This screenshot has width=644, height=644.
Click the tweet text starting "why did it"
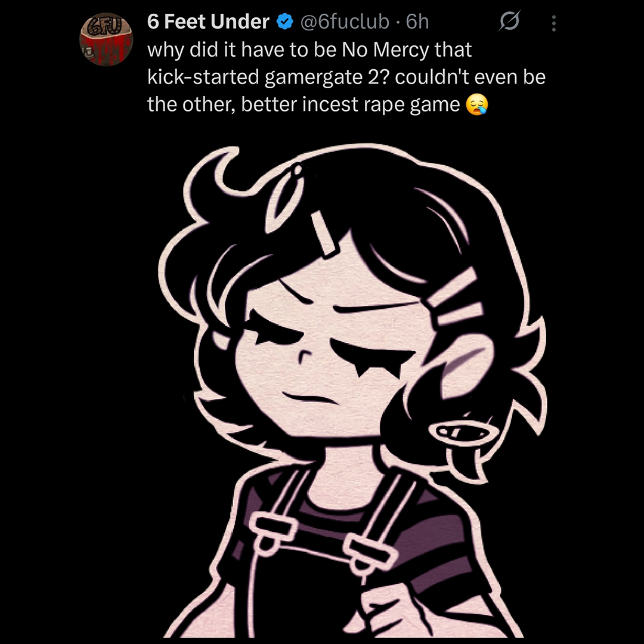point(346,77)
